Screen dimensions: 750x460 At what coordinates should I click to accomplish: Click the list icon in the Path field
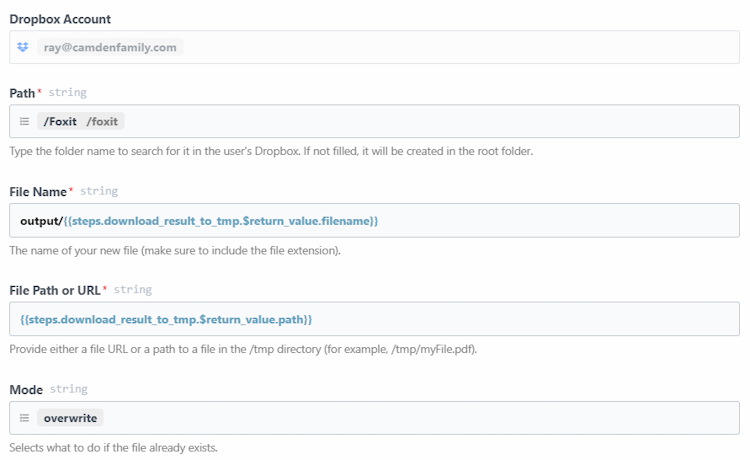(24, 122)
